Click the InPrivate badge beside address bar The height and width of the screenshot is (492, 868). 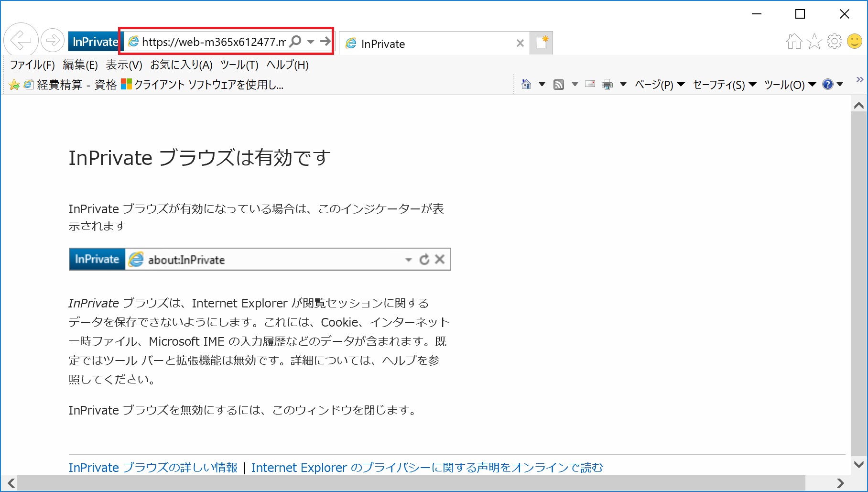95,42
